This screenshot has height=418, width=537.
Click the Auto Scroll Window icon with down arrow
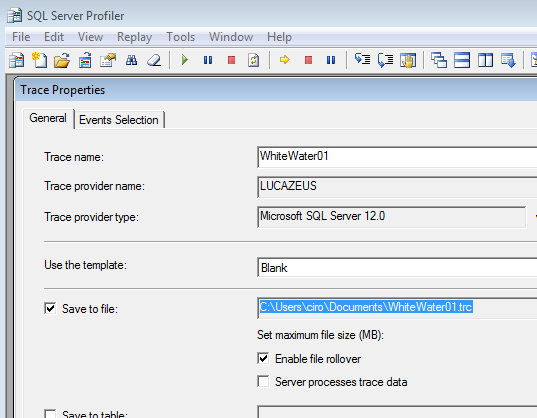pyautogui.click(x=508, y=60)
